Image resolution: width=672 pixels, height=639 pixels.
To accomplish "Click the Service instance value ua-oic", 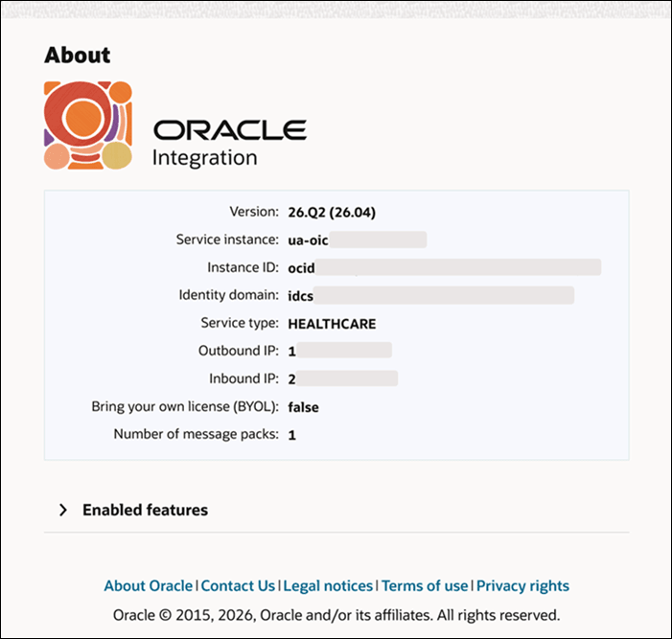I will pyautogui.click(x=308, y=240).
